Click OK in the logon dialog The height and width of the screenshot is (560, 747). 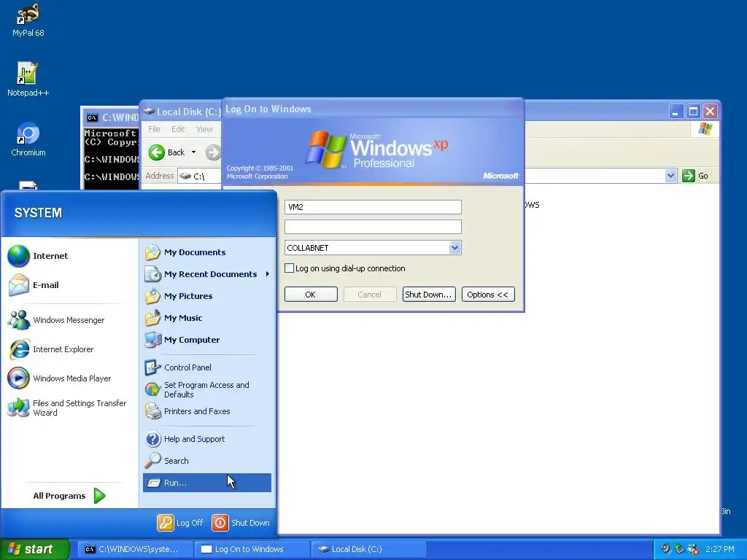point(311,295)
